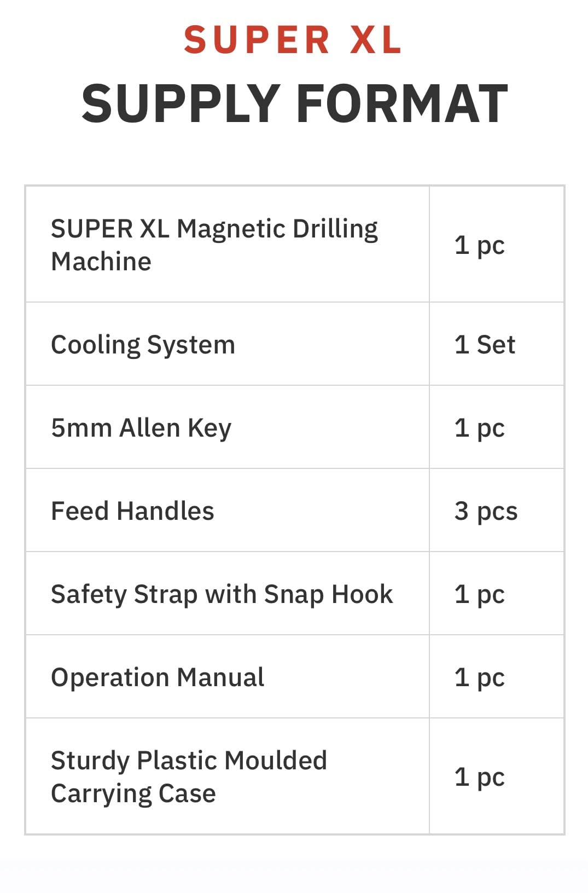Click the 5mm Allen Key item name

pyautogui.click(x=141, y=428)
